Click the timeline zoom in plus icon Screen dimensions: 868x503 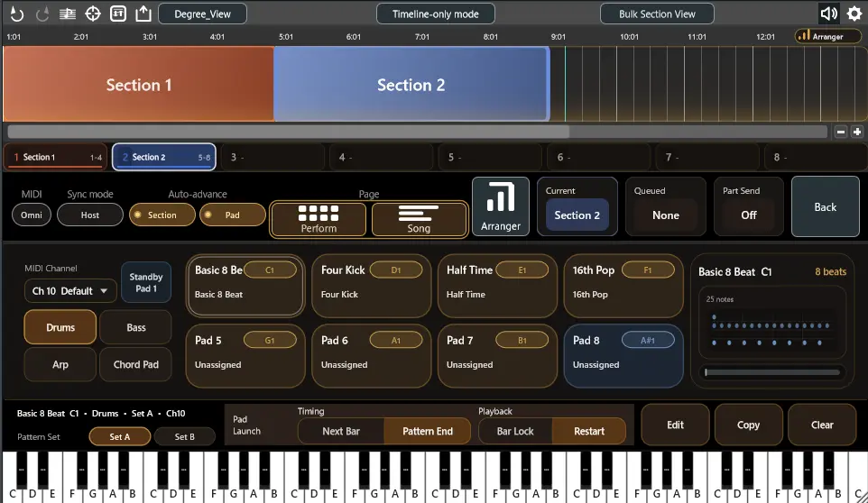(x=857, y=132)
